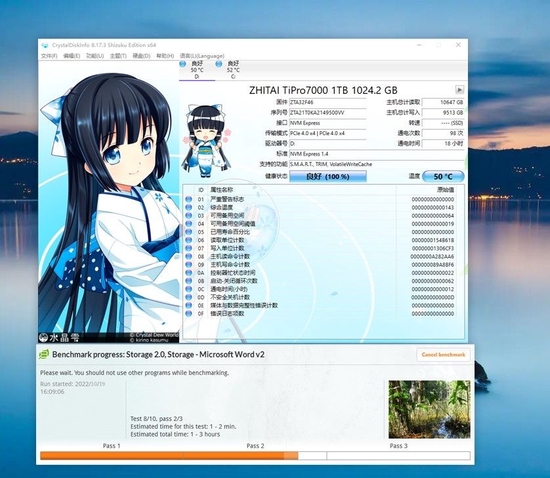Click status circle of attribute 09 主机写命令计数
The image size is (550, 478).
(x=189, y=264)
